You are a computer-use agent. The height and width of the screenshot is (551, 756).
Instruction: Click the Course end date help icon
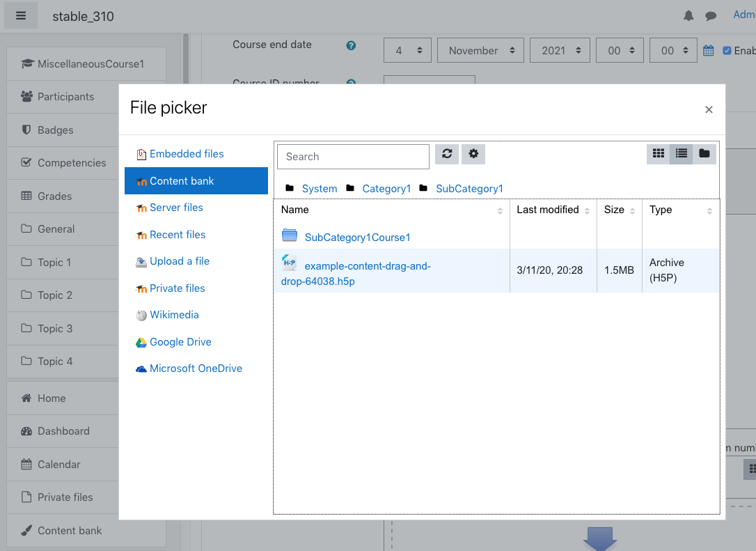point(351,45)
